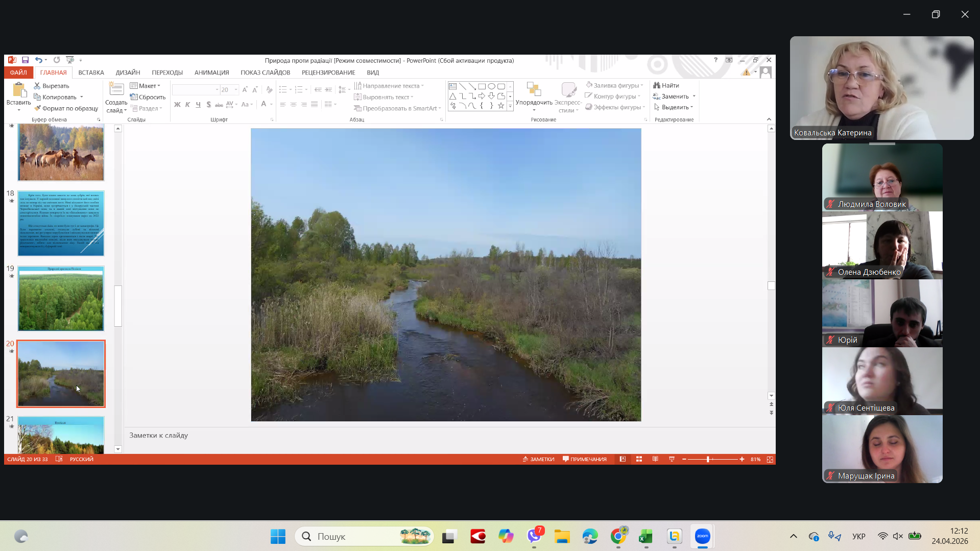The width and height of the screenshot is (980, 551).
Task: Start slideshow view from status bar icon
Action: (672, 459)
